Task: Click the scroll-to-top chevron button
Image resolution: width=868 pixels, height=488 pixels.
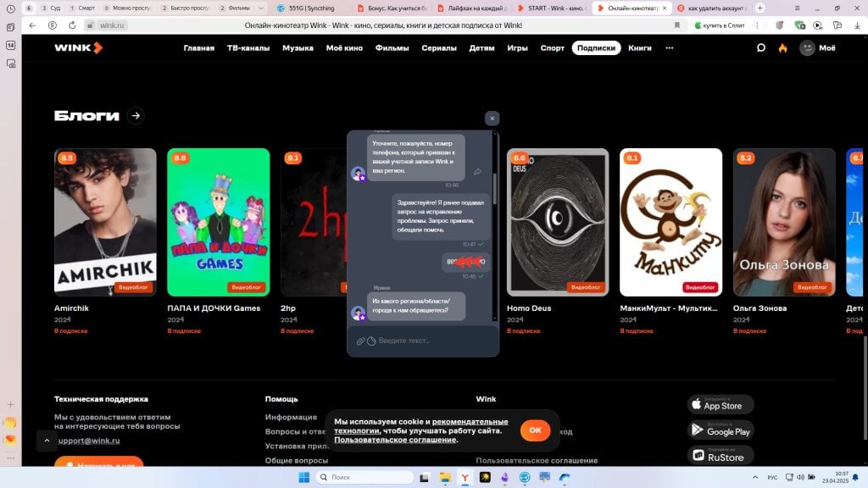Action: click(x=47, y=441)
